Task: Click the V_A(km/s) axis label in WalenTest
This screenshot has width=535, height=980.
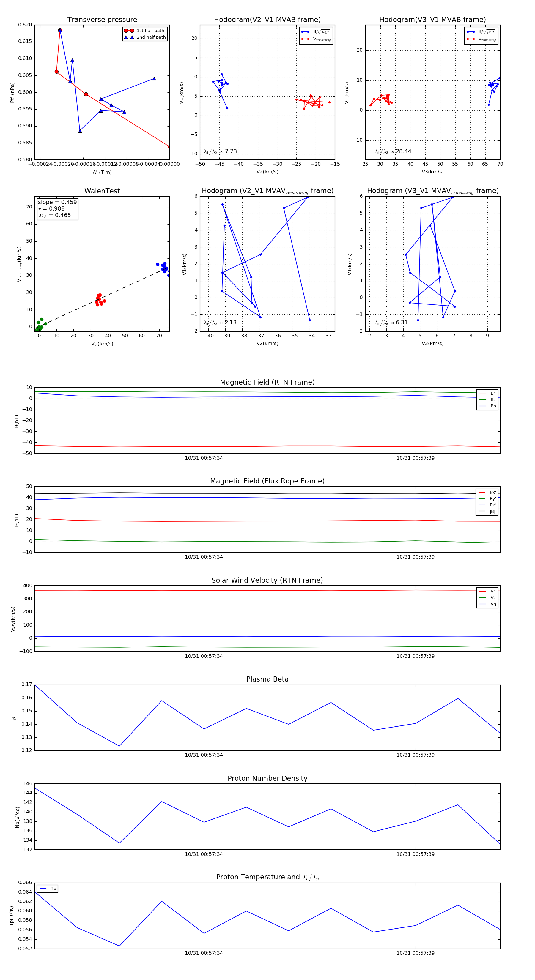Action: coord(102,344)
